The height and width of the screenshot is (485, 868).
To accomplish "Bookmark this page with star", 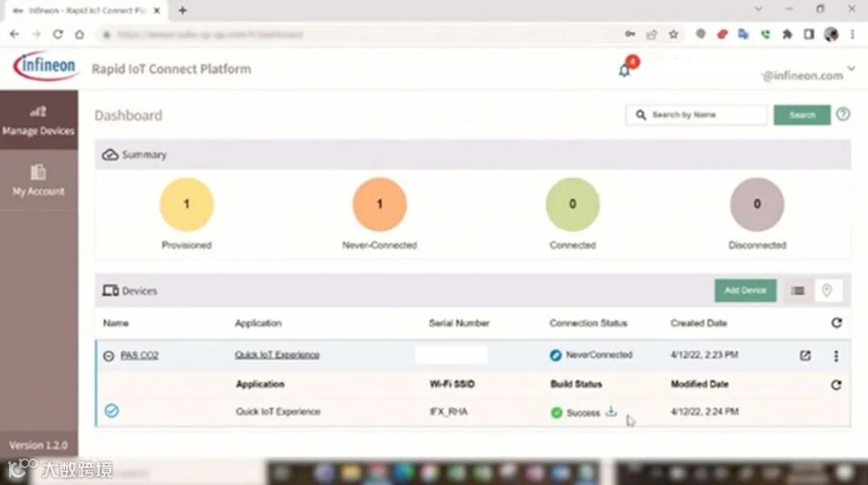I will tap(674, 35).
